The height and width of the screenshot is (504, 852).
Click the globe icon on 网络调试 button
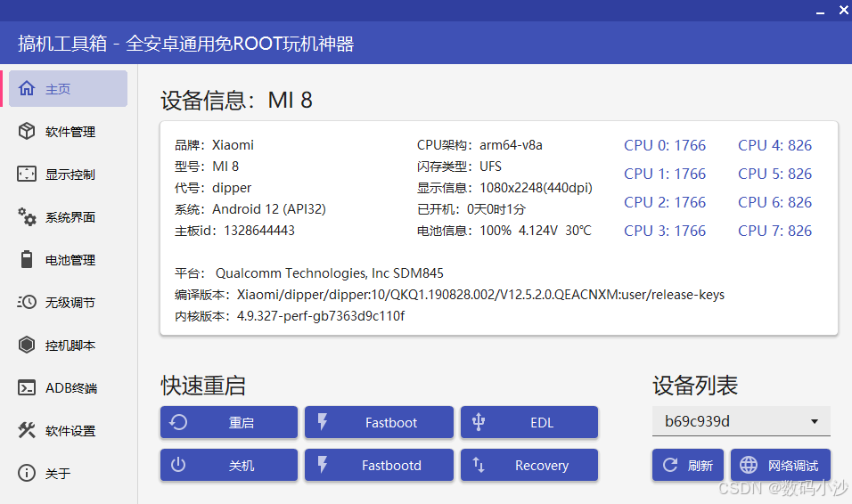point(749,465)
